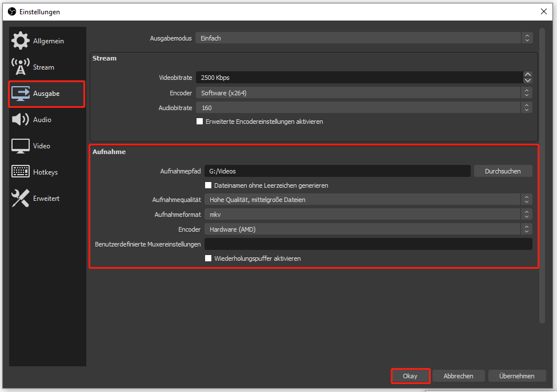Image resolution: width=557 pixels, height=392 pixels.
Task: Confirm settings with Okay button
Action: [410, 376]
